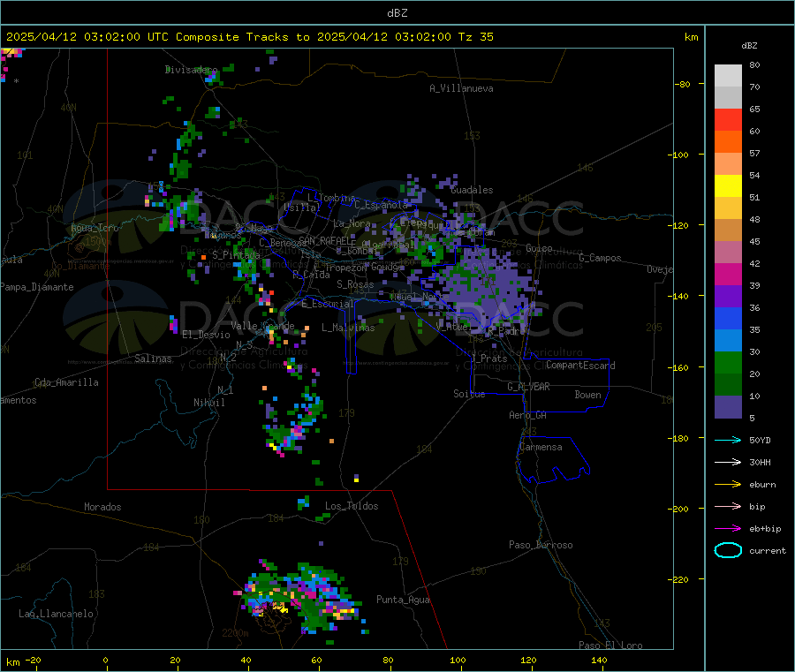Click the green 20 dBZ color swatch
Screen dimensions: 795x672
coord(728,362)
